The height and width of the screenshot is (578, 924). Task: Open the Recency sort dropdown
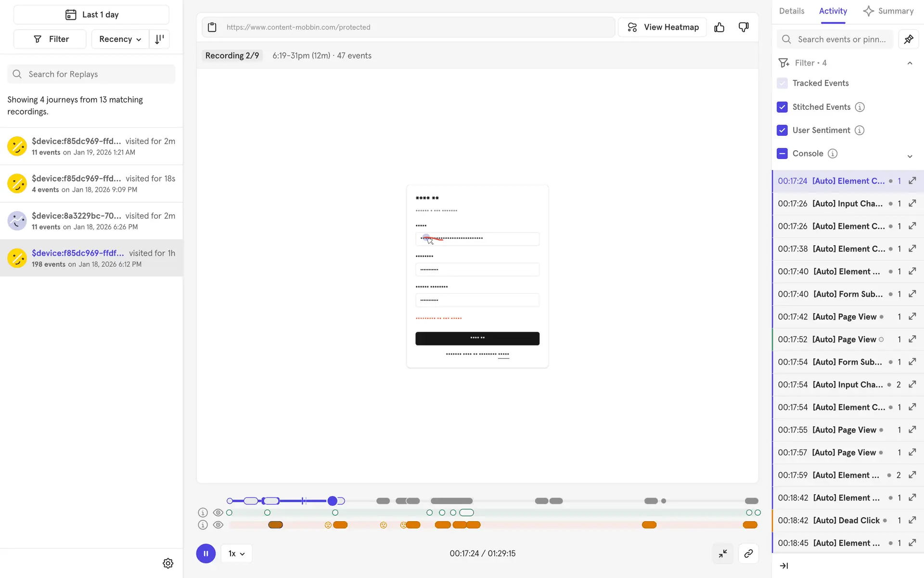[120, 39]
